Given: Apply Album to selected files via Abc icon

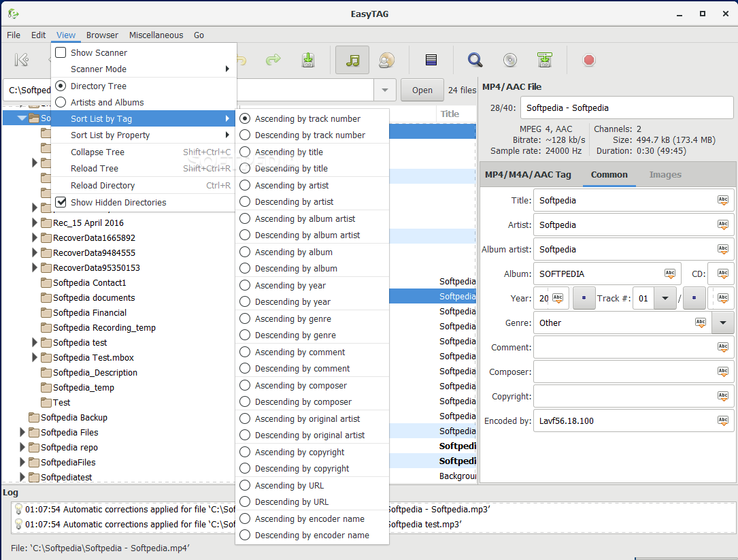Looking at the screenshot, I should pos(670,274).
